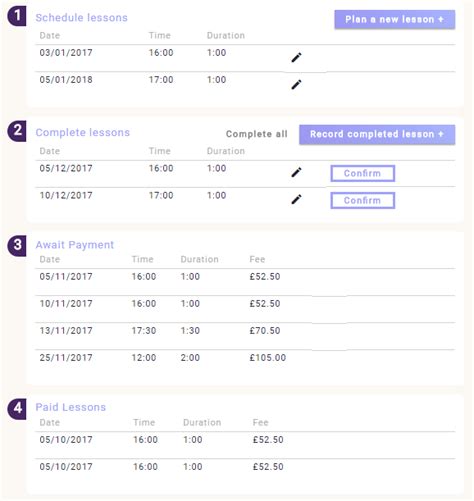474x501 pixels.
Task: Edit the 05/12/2017 lesson pencil icon
Action: coord(296,172)
